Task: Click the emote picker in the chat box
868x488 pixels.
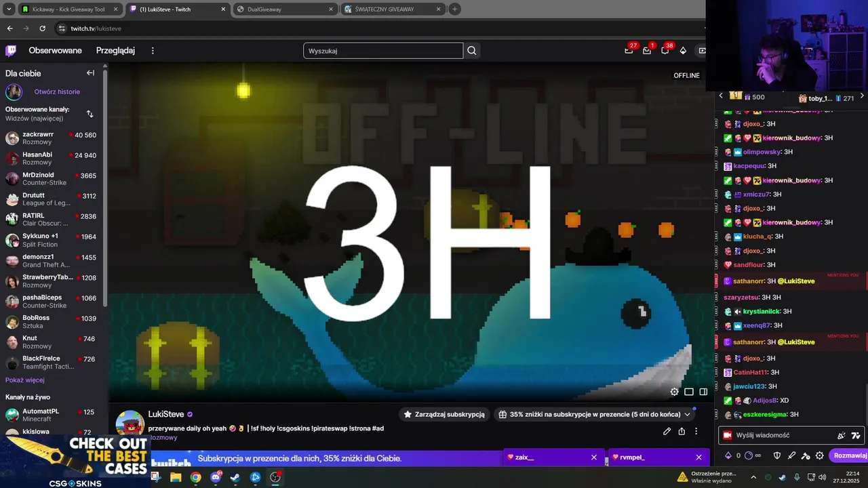Action: (x=842, y=436)
